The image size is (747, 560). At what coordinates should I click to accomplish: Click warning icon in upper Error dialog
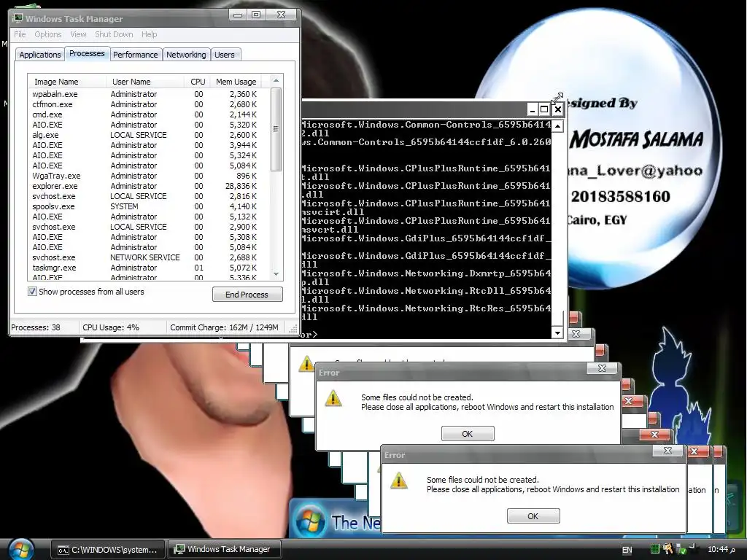pos(333,399)
